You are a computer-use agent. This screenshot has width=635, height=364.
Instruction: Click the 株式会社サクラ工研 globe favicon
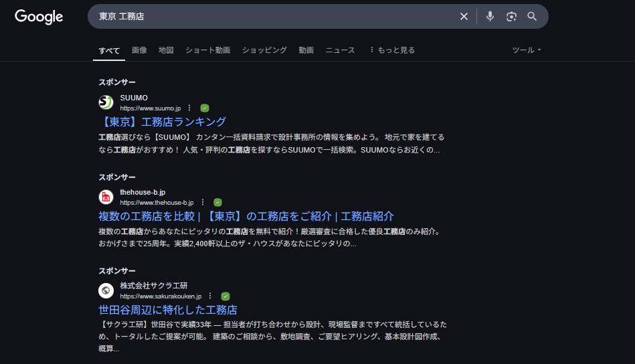tap(106, 290)
